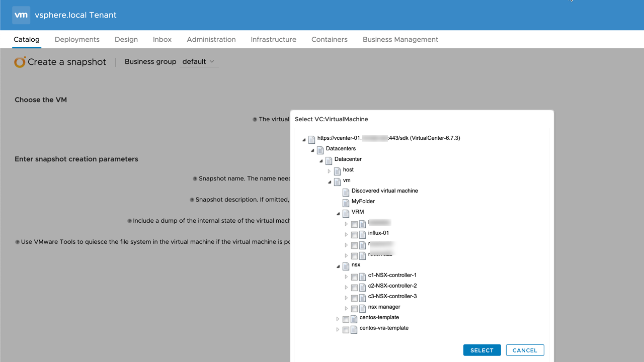Collapse the Datacenters node
Screen dimensions: 644x362
pos(312,150)
